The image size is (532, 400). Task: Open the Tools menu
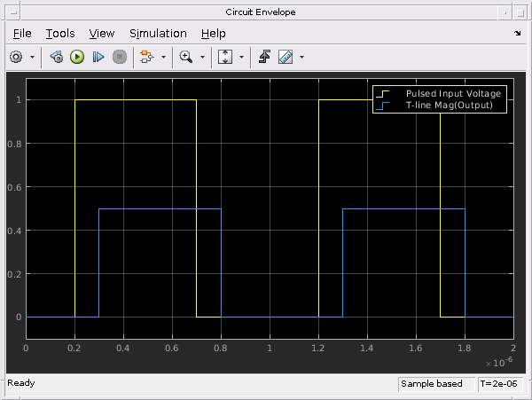60,34
